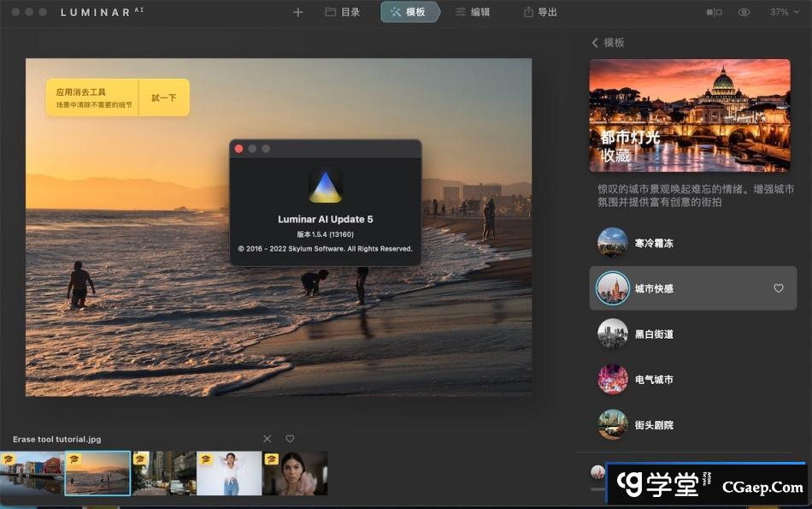Select the 寒冷霜冻 template icon
Viewport: 812px width, 509px height.
pyautogui.click(x=613, y=243)
